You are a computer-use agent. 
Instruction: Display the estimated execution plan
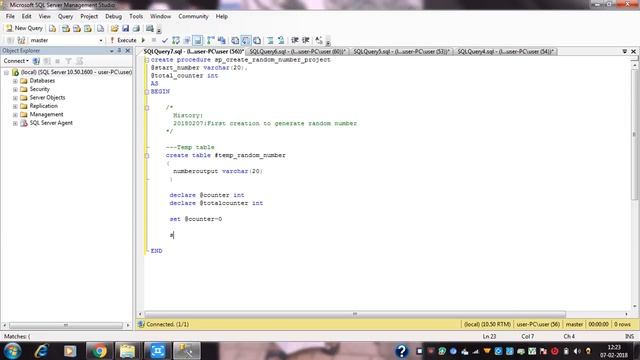176,40
